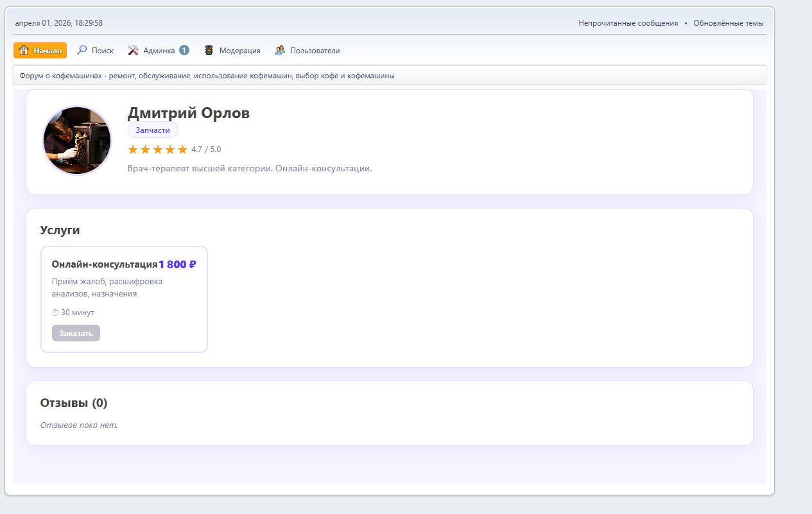Viewport: 812px width, 514px height.
Task: Click the notification badge on Админка
Action: coord(184,50)
